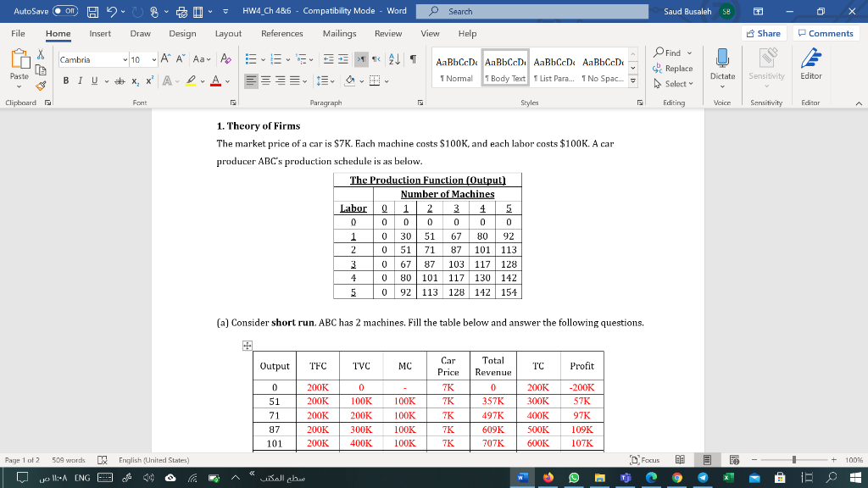Open Ribbon Display Options icon
Image resolution: width=868 pixels, height=488 pixels.
[759, 11]
